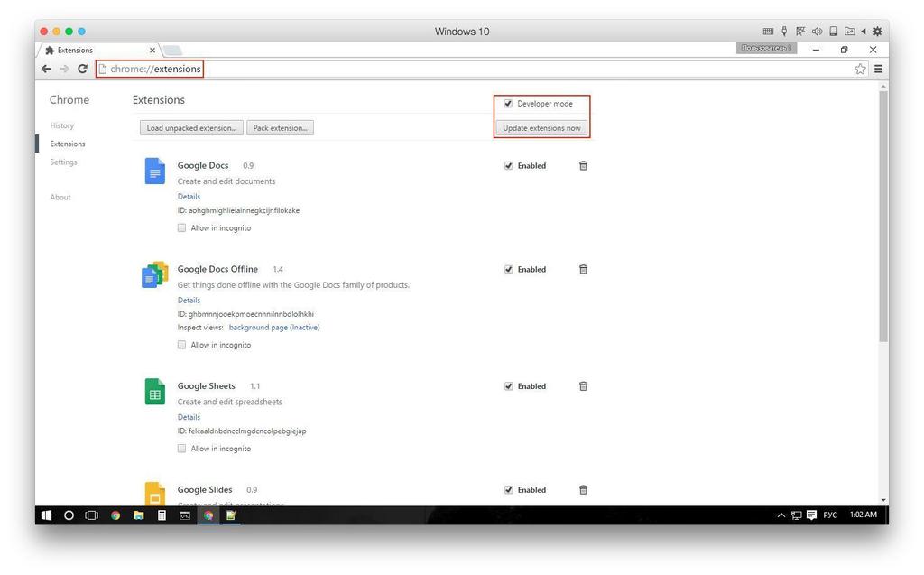Click the Google Docs extension ID text
The image size is (924, 575).
pyautogui.click(x=238, y=210)
